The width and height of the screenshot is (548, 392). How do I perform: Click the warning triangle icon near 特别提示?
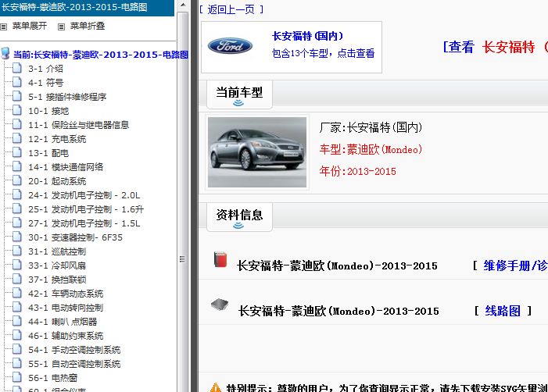click(x=216, y=387)
